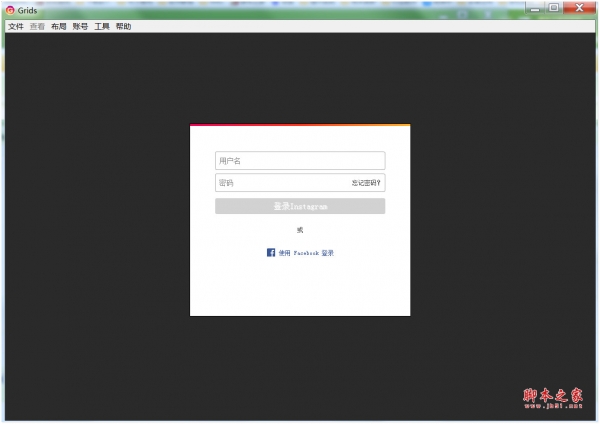Focus the 用户名 username field
The height and width of the screenshot is (424, 600).
(300, 161)
